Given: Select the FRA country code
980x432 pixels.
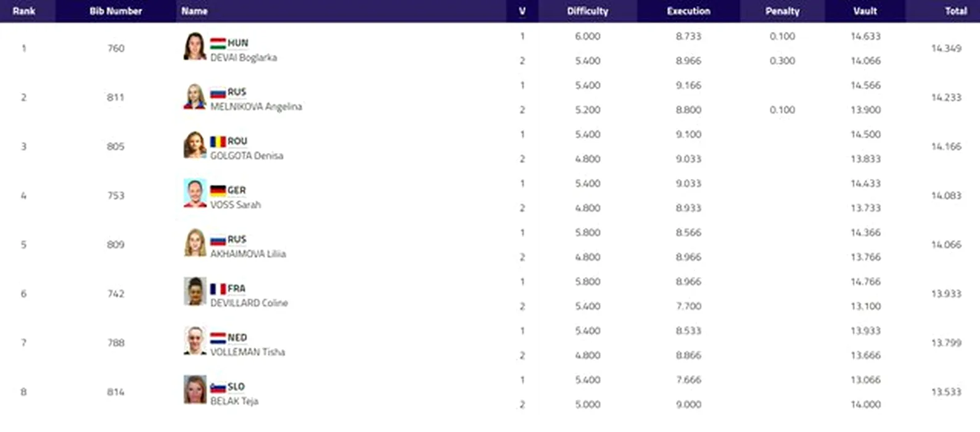Looking at the screenshot, I should (x=236, y=289).
